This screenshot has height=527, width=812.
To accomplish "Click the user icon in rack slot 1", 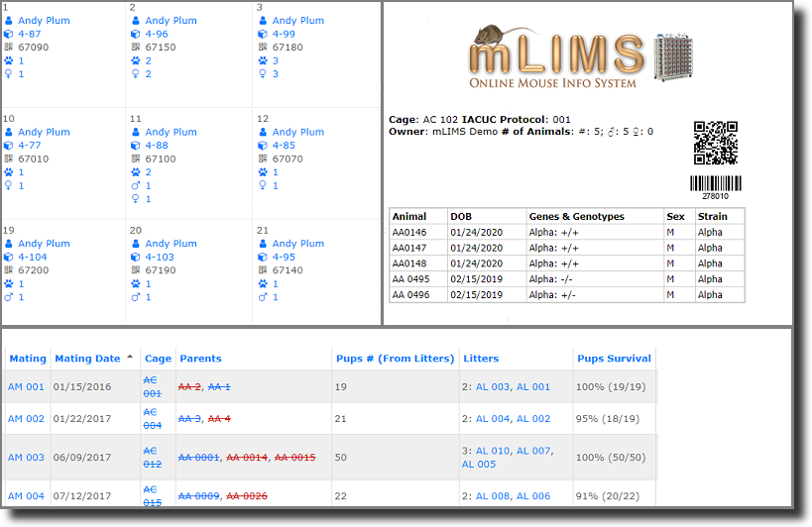I will click(x=9, y=20).
